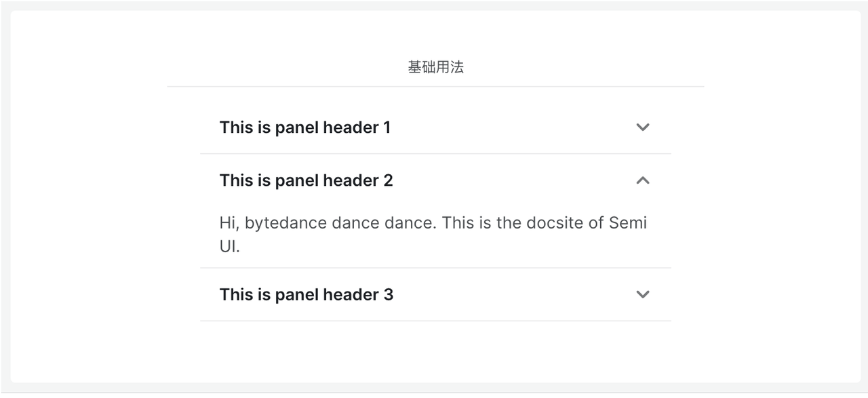Expand panel header 1 using its down chevron
Image resolution: width=868 pixels, height=398 pixels.
[643, 127]
